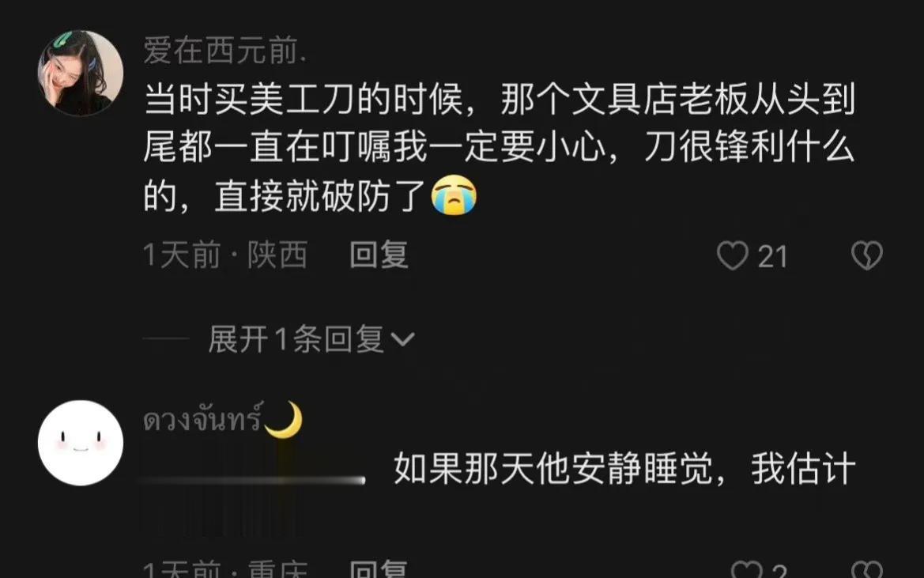Open username 爱在西元前. profile

coord(224,50)
